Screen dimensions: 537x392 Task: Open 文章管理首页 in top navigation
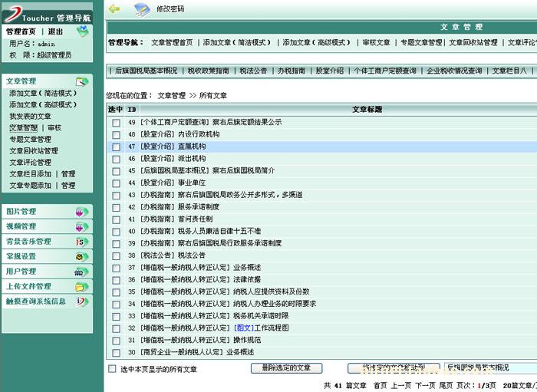tap(172, 42)
